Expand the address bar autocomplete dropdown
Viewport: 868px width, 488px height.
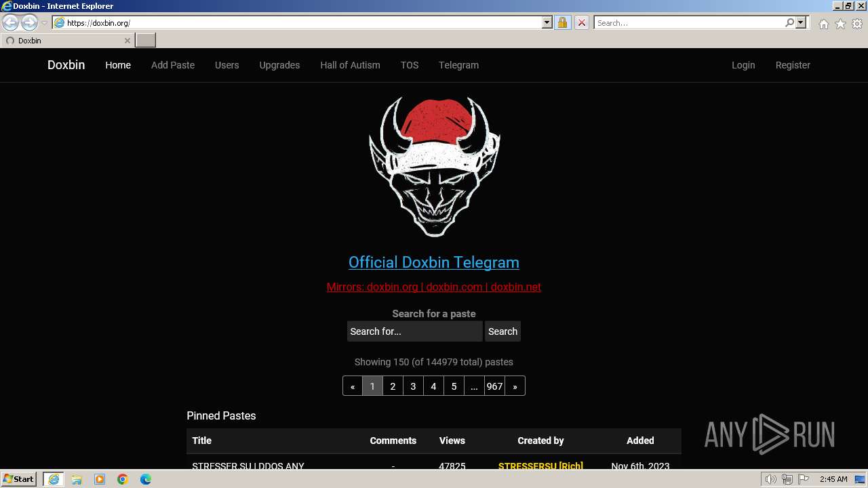coord(547,23)
